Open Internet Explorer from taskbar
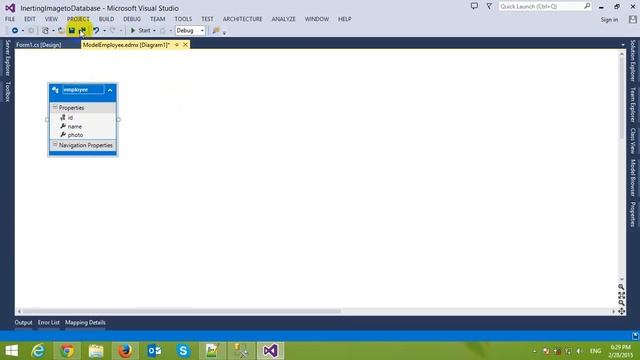The height and width of the screenshot is (360, 640). coord(38,351)
